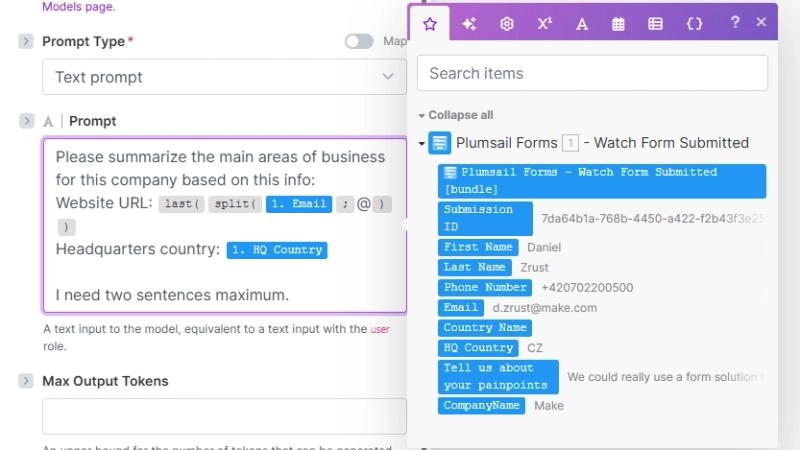This screenshot has width=800, height=450.
Task: Open the math functions tab
Action: point(544,23)
